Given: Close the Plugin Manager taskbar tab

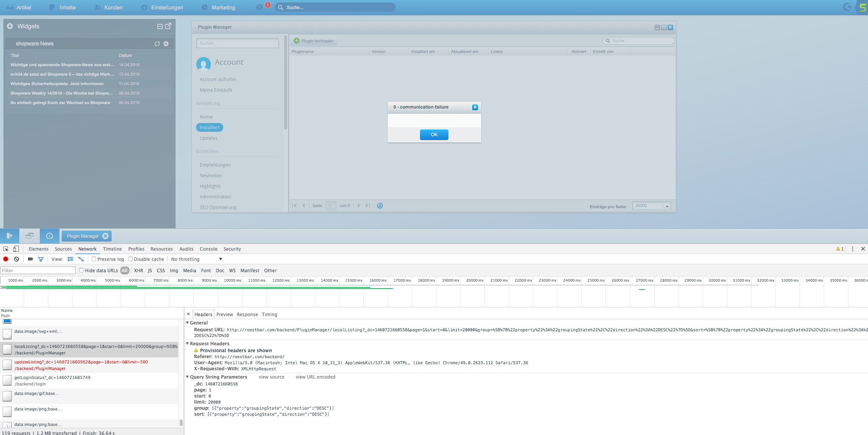Looking at the screenshot, I should (x=106, y=236).
